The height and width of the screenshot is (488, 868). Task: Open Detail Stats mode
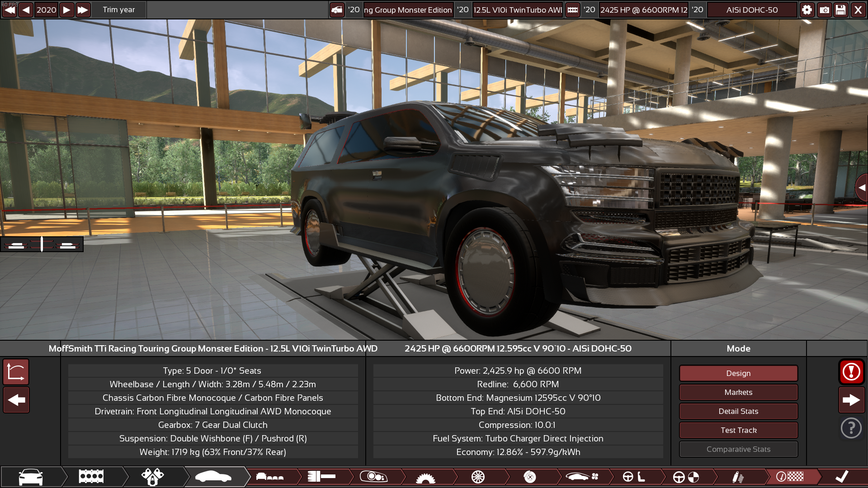point(738,411)
